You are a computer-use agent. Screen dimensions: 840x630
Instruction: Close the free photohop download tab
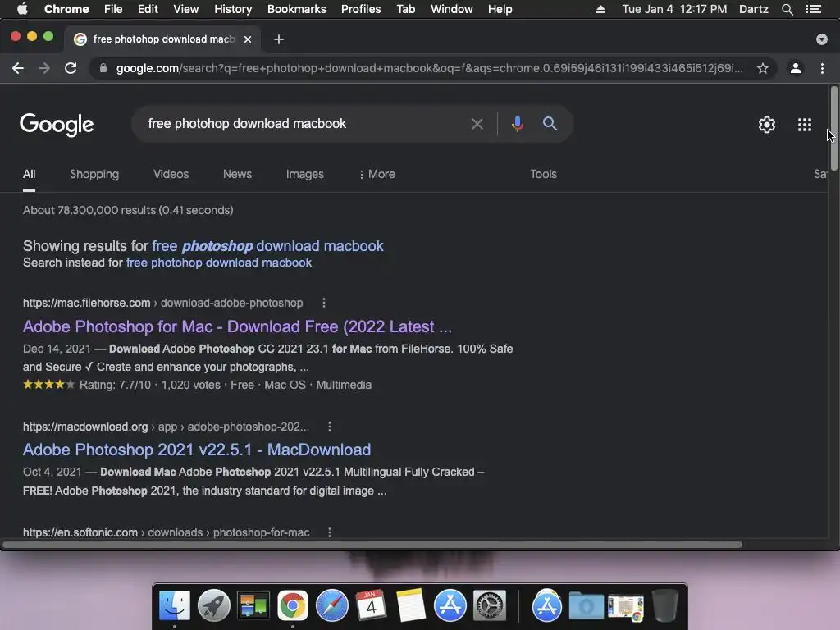pos(248,39)
